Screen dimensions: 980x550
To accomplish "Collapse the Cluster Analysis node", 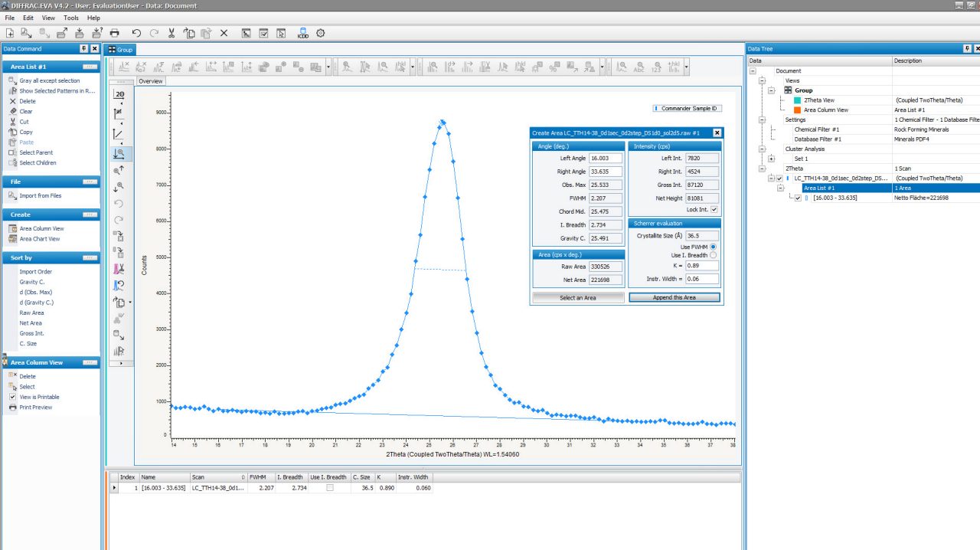I will click(x=762, y=149).
